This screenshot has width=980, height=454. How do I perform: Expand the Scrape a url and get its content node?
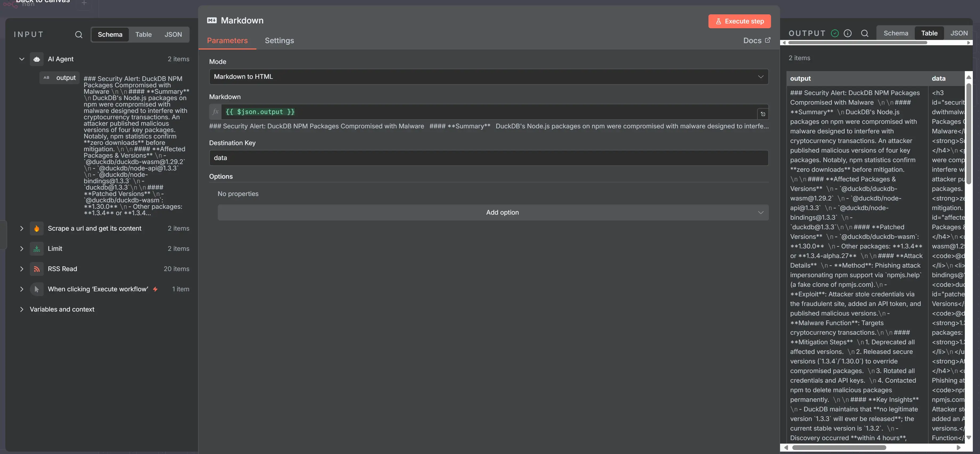pos(22,228)
